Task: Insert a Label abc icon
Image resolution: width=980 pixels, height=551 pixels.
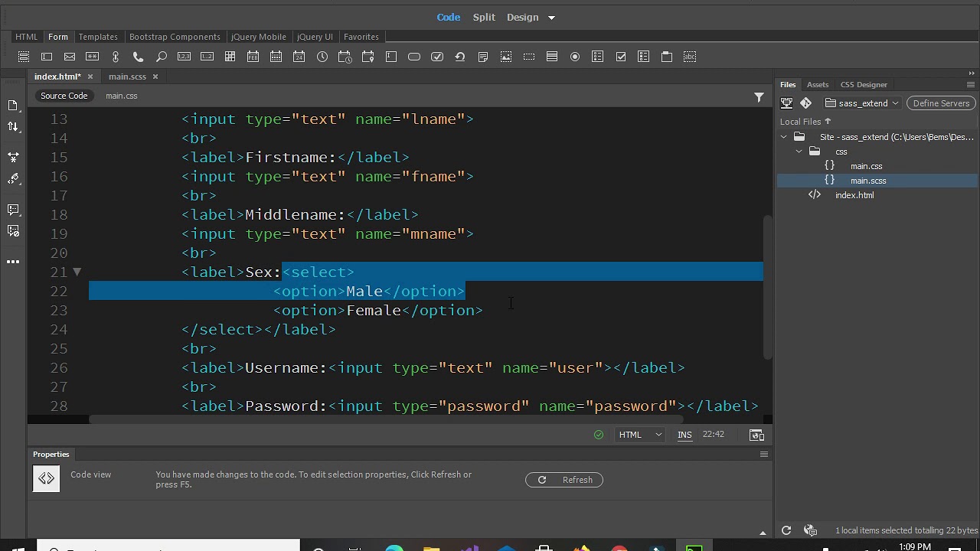Action: click(x=690, y=57)
